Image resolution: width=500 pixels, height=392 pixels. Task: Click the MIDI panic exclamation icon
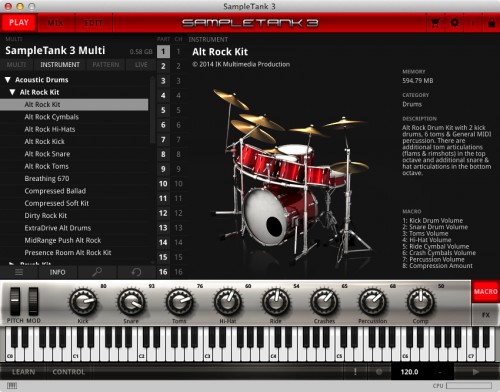coord(355,371)
